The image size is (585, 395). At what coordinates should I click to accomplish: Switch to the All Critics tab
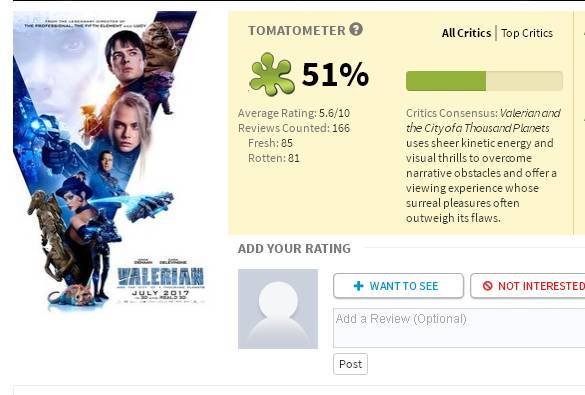point(466,33)
